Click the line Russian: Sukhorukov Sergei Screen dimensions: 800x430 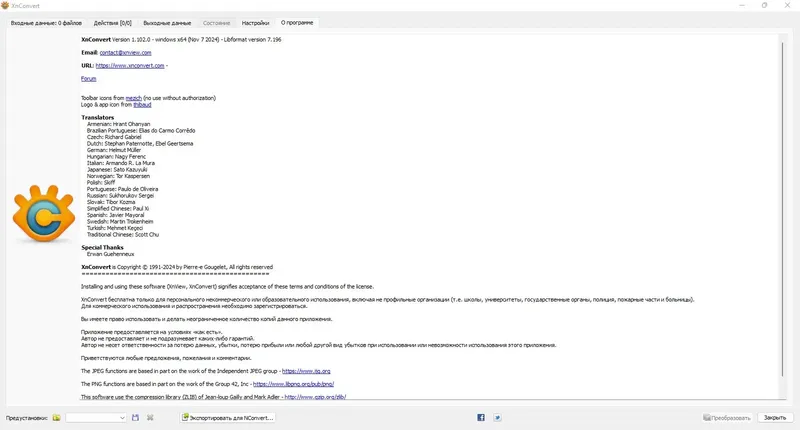pyautogui.click(x=120, y=195)
